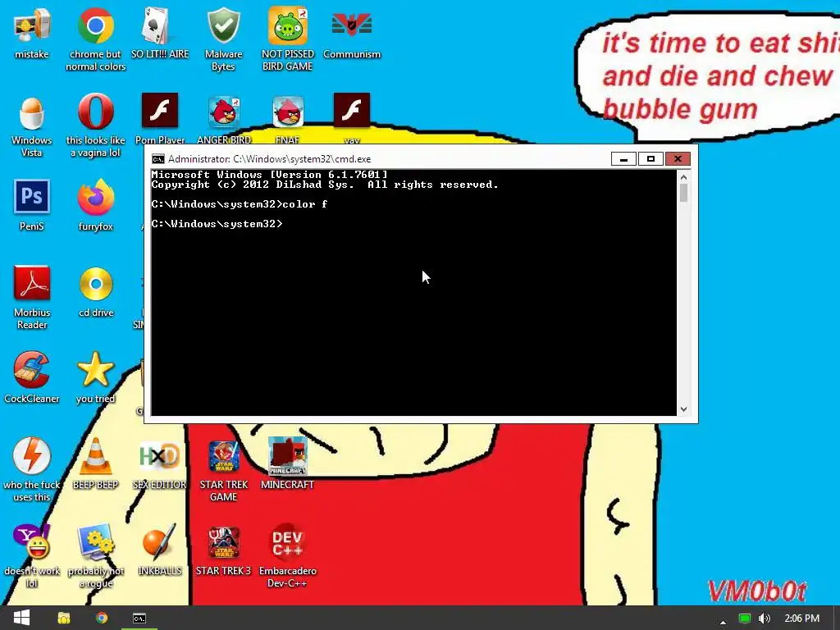Image resolution: width=840 pixels, height=630 pixels.
Task: Select the Flash icon labeled 'vav'
Action: 351,111
